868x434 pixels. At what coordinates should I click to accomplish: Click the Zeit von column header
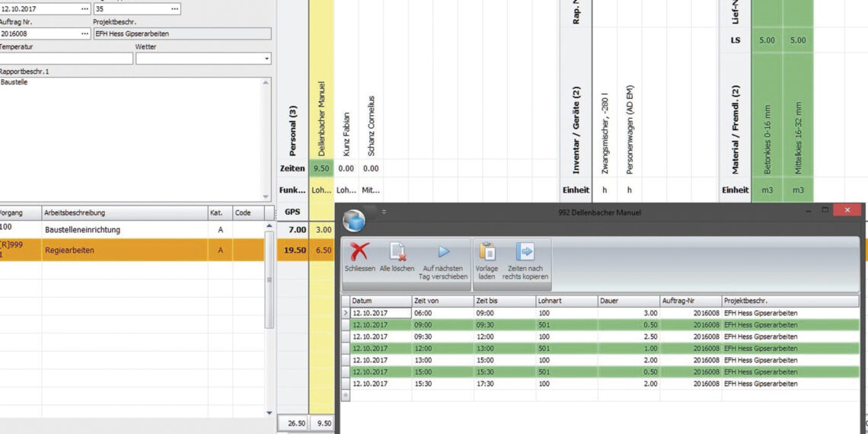tap(442, 302)
